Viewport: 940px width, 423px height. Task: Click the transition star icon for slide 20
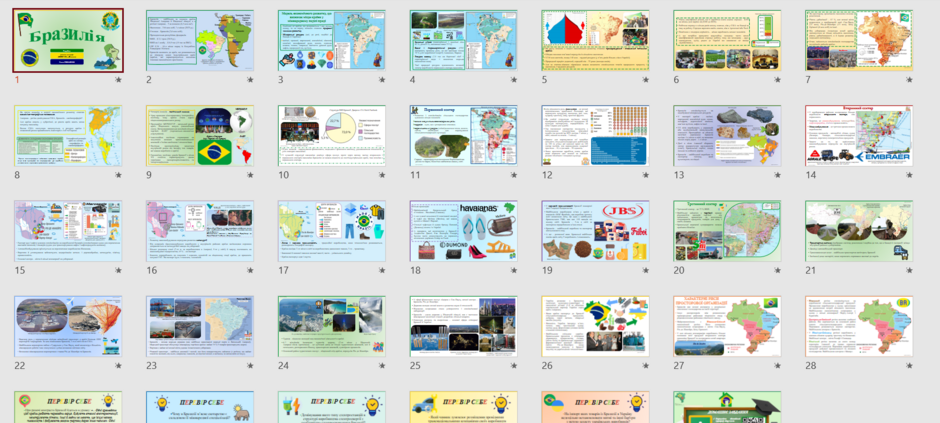tap(778, 270)
